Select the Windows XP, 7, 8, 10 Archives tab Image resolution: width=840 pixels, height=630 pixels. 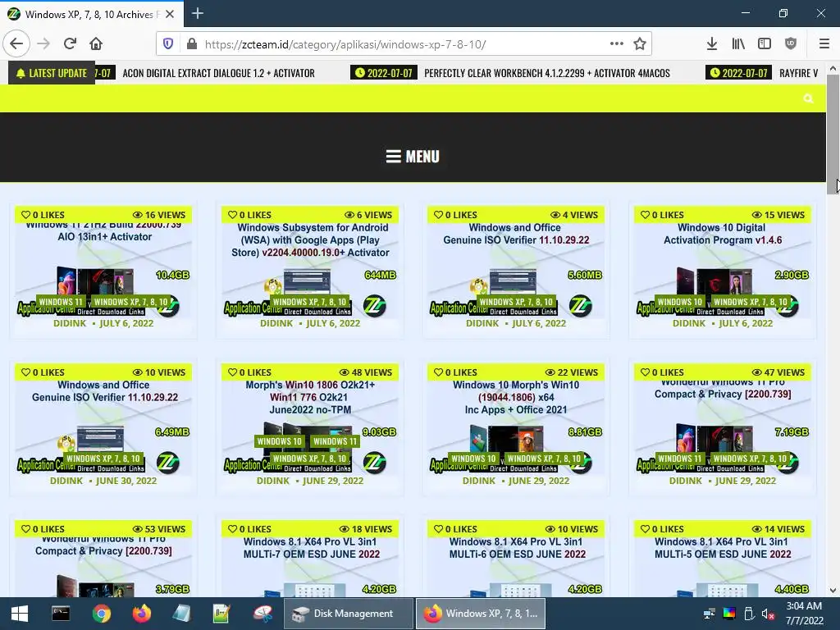(92, 14)
